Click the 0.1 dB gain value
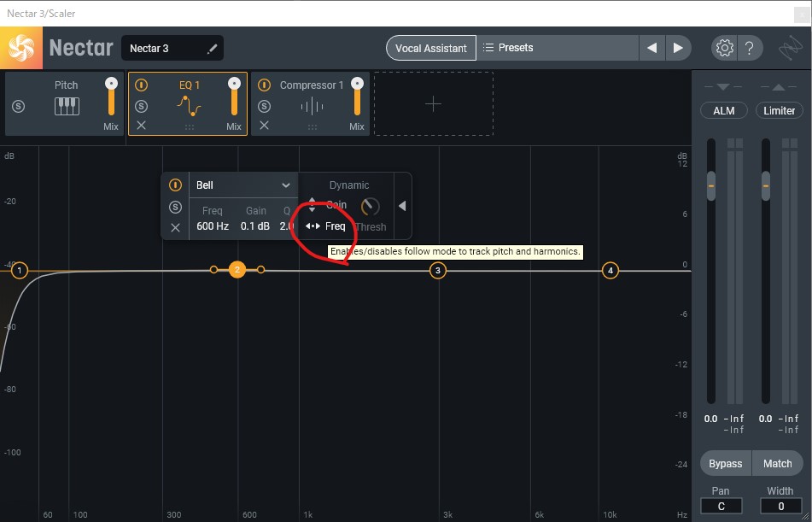This screenshot has width=812, height=522. click(255, 226)
